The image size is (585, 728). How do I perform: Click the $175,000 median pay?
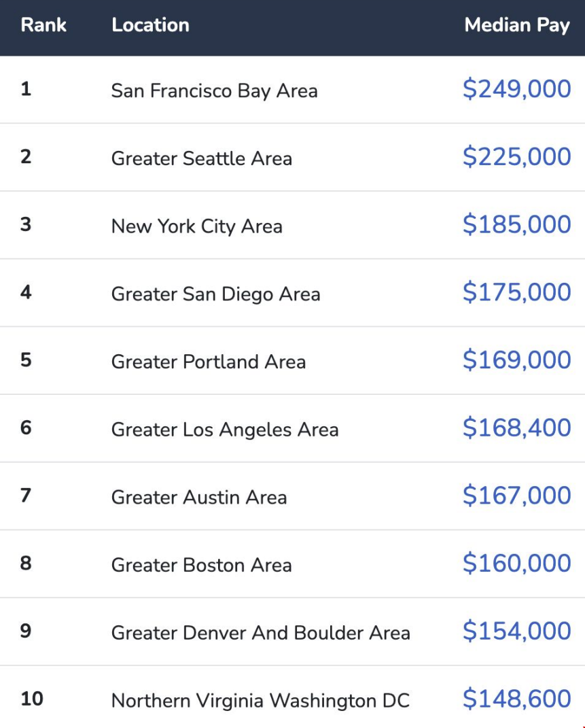click(x=516, y=292)
